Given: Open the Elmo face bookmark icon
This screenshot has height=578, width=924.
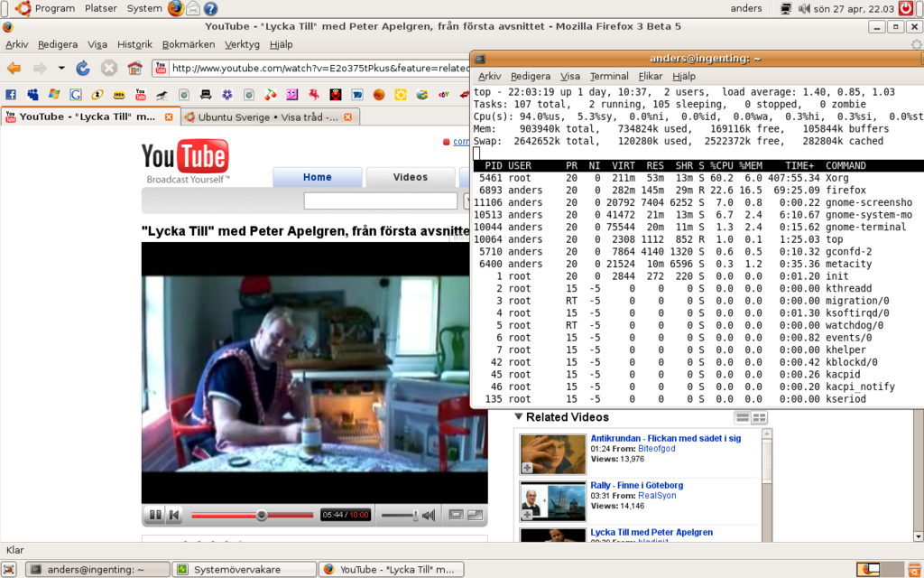Looking at the screenshot, I should [336, 94].
